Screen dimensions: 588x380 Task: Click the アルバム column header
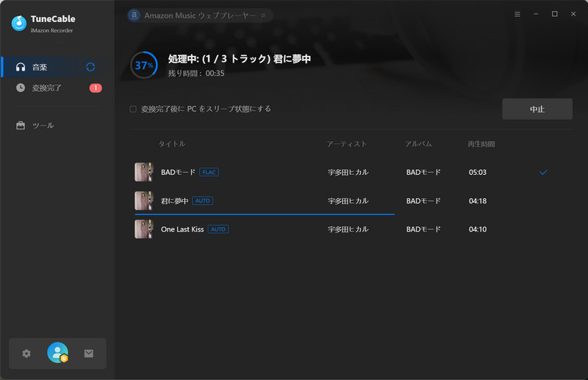click(418, 144)
